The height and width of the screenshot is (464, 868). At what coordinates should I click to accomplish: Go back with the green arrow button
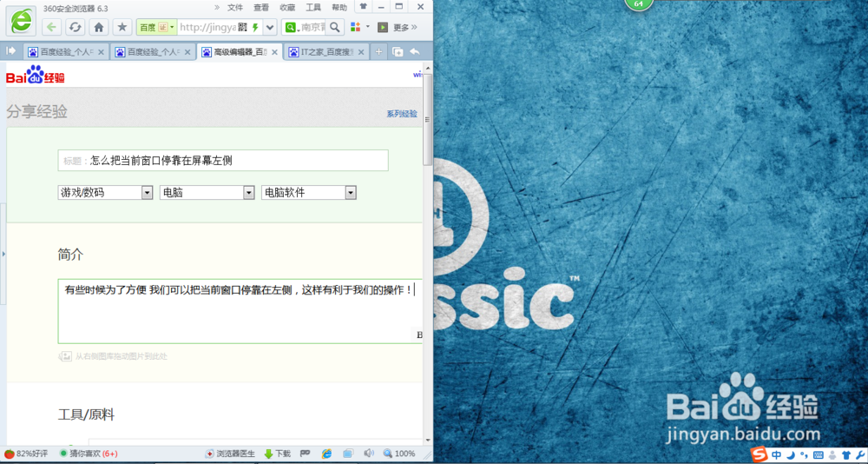[52, 27]
